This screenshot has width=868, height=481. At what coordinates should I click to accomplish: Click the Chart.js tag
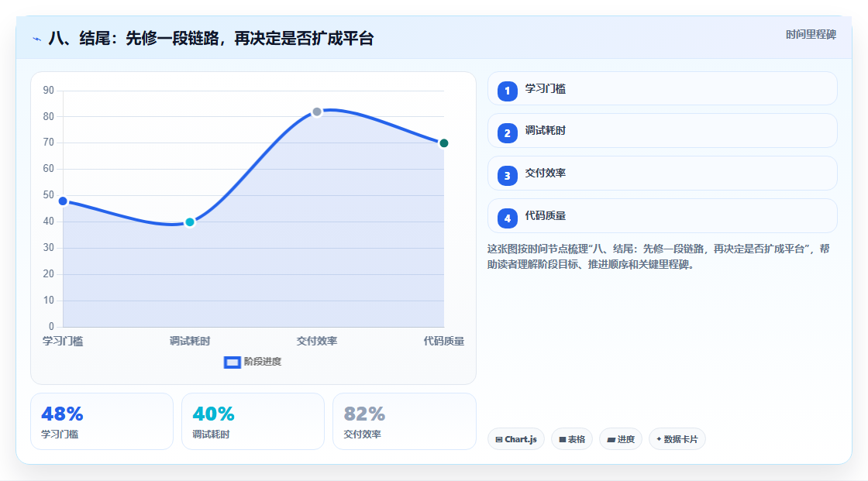[516, 439]
